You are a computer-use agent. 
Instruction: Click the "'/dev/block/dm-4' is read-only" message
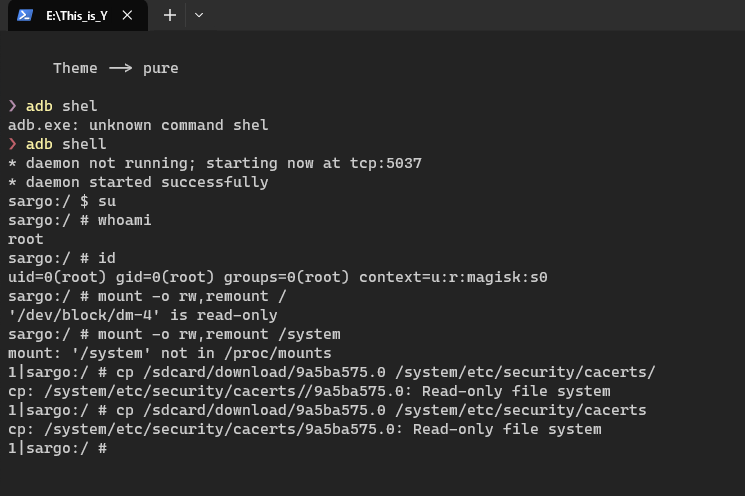tap(143, 315)
